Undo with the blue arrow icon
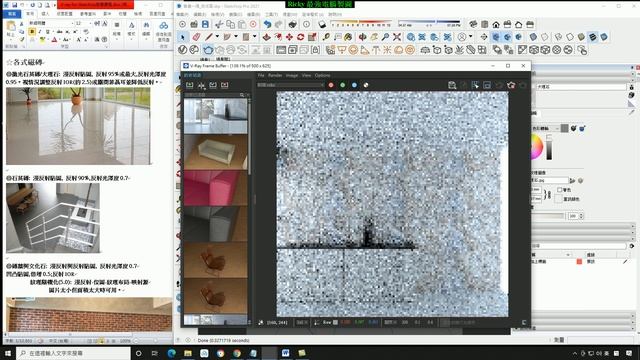The height and width of the screenshot is (360, 640). [267, 24]
